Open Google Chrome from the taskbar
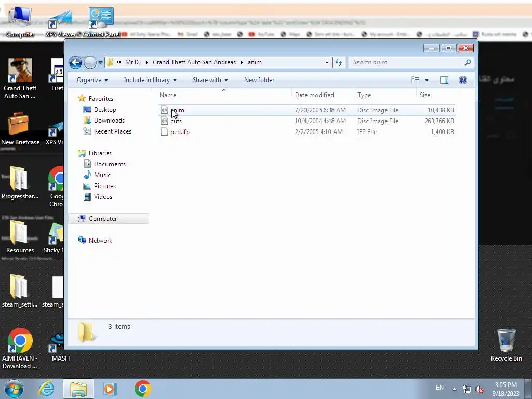Image resolution: width=532 pixels, height=399 pixels. (x=142, y=389)
